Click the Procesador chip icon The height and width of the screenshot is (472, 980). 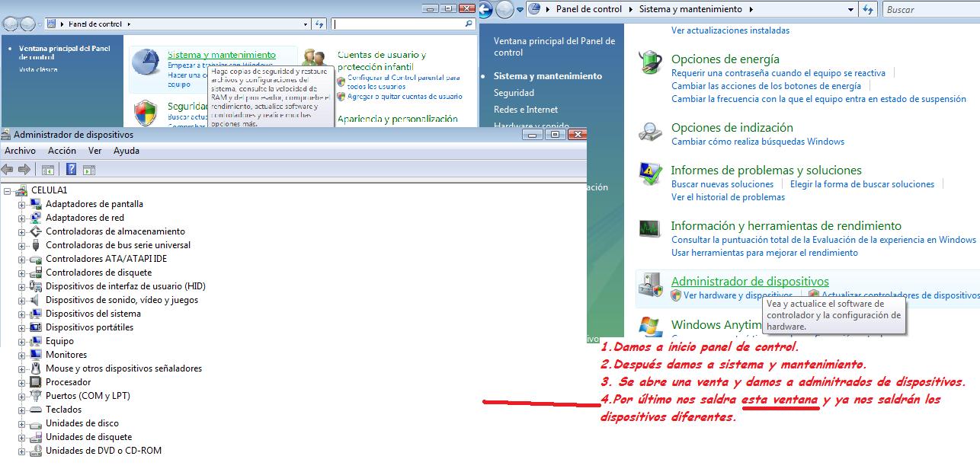click(x=36, y=382)
